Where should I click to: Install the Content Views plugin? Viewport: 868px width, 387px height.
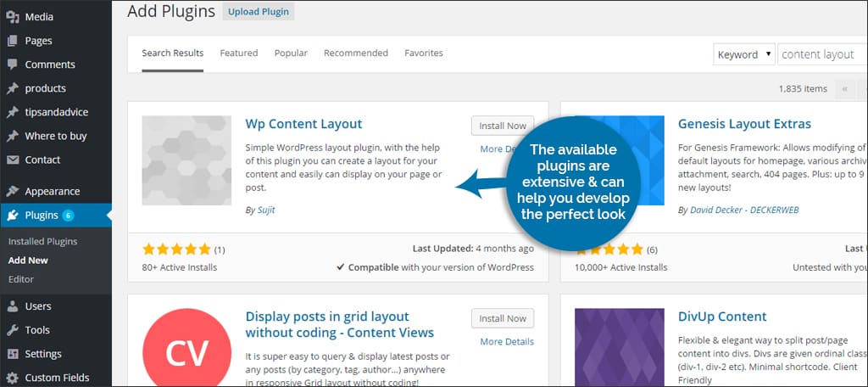click(x=503, y=318)
